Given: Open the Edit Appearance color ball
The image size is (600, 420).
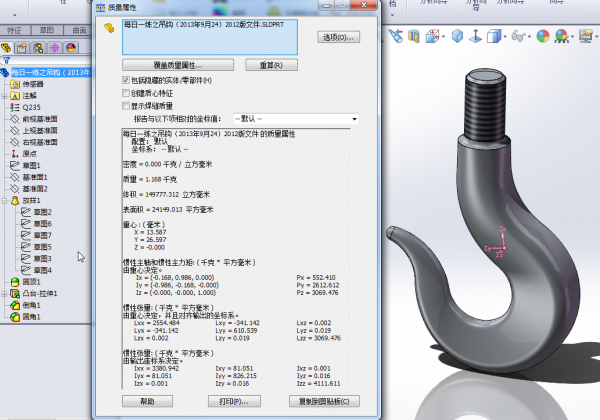Looking at the screenshot, I should 543,36.
